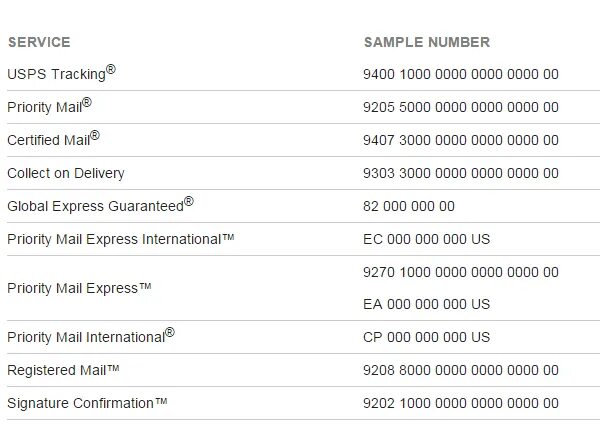Click the EA 000 000 000 US number

click(426, 304)
